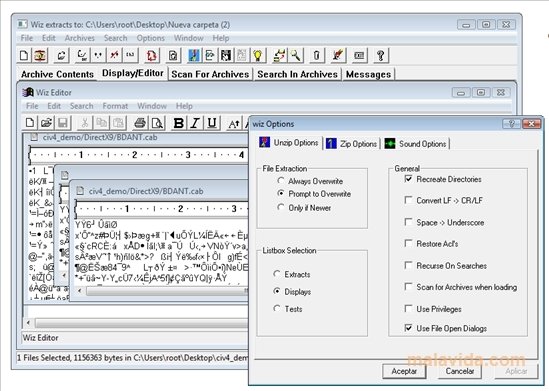This screenshot has height=391, width=549.
Task: Click the left arrow of editor horizontal scrollbar
Action: pos(28,323)
